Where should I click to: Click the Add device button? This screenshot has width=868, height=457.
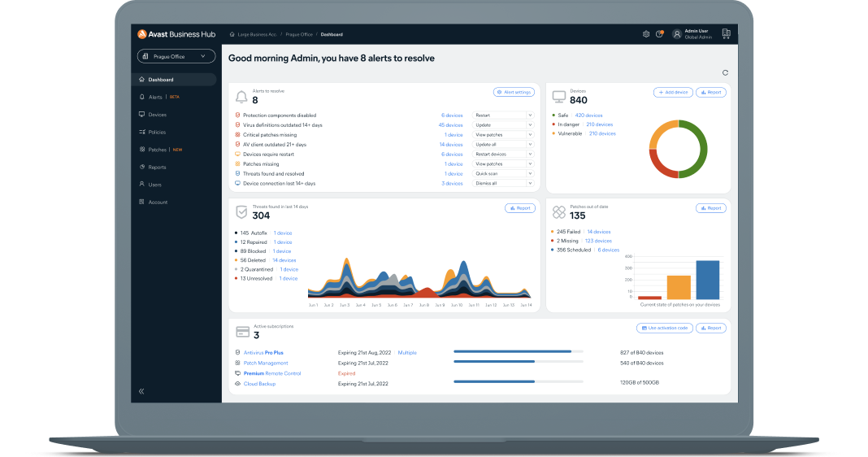(x=673, y=93)
